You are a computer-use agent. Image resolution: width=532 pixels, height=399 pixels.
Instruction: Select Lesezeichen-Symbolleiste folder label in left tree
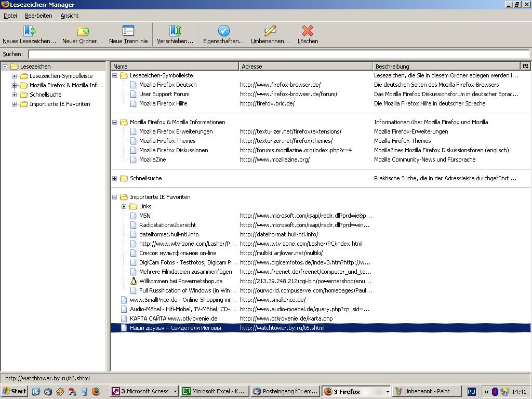pyautogui.click(x=61, y=76)
